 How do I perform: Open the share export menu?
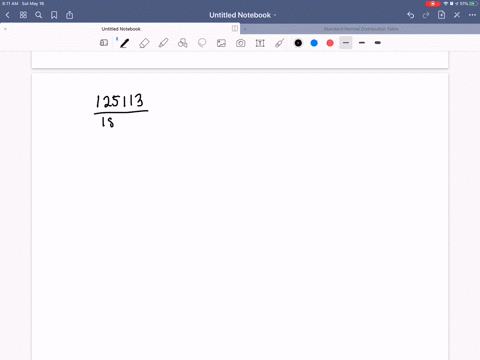tap(69, 15)
